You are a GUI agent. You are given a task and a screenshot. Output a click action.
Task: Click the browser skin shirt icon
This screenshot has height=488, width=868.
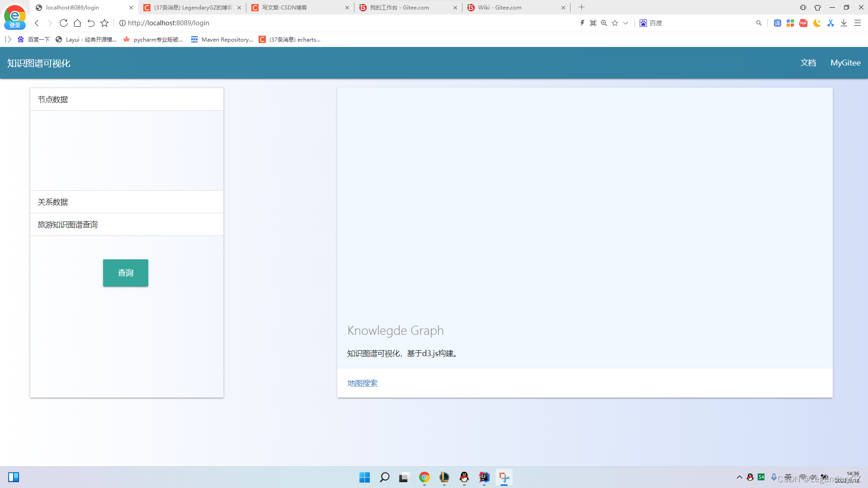pyautogui.click(x=817, y=7)
